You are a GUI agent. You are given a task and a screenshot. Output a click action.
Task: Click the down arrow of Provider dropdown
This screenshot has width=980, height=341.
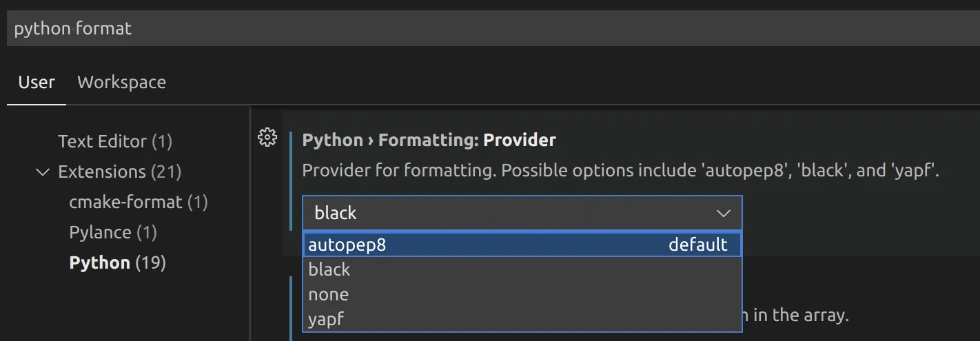pyautogui.click(x=723, y=214)
